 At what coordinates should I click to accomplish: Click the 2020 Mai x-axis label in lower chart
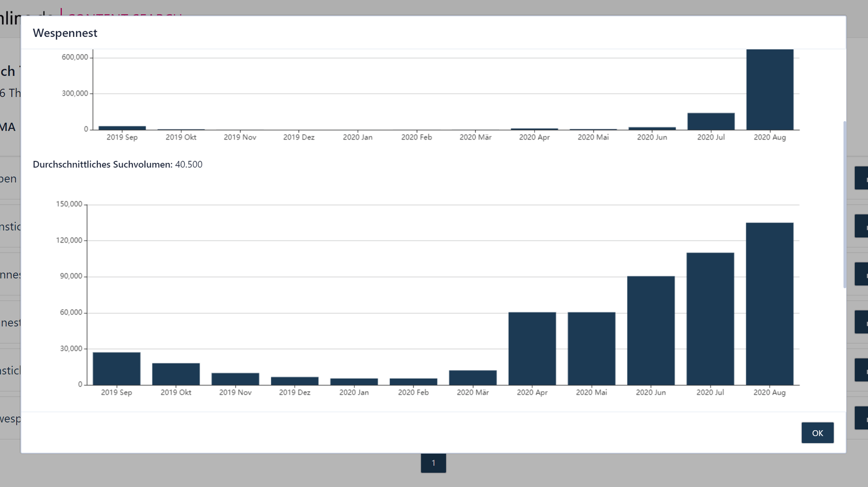tap(591, 392)
